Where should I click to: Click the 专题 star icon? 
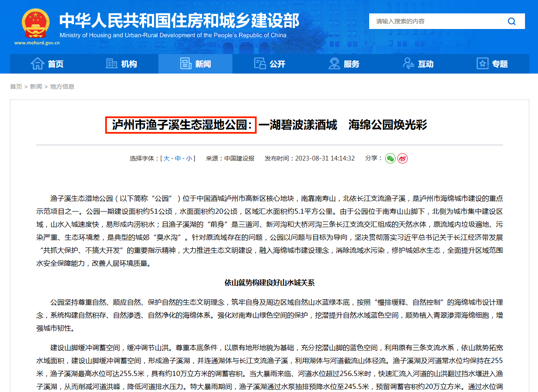click(482, 63)
